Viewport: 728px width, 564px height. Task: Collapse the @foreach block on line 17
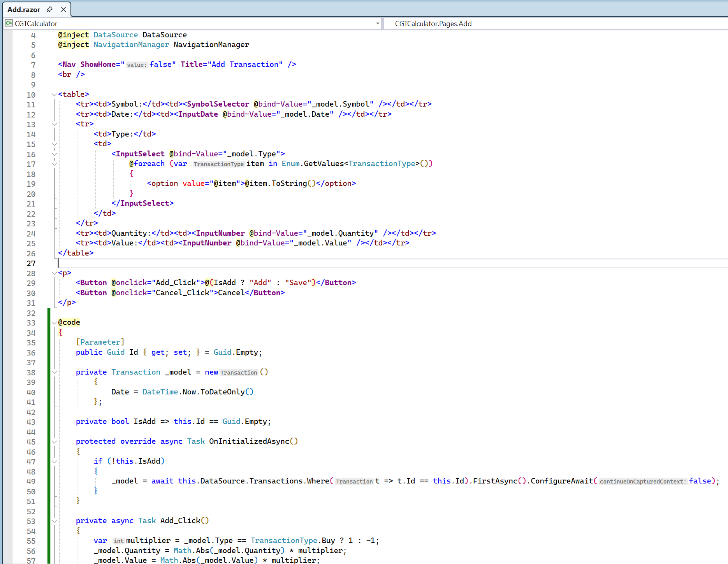click(x=54, y=164)
